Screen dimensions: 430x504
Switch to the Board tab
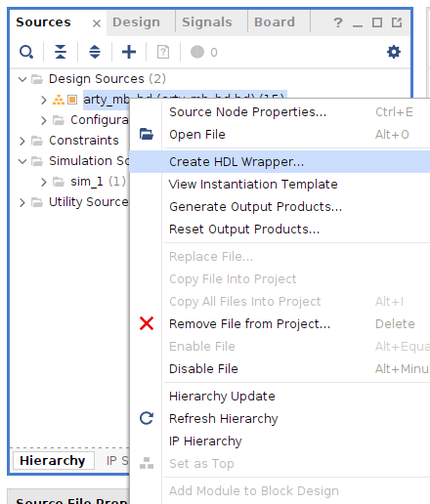(275, 22)
